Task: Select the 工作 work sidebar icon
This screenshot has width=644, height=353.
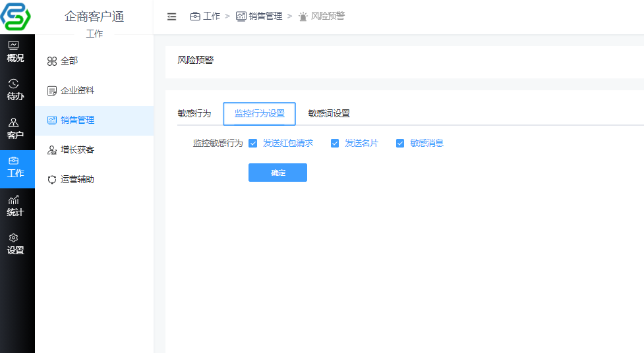Action: [x=14, y=161]
